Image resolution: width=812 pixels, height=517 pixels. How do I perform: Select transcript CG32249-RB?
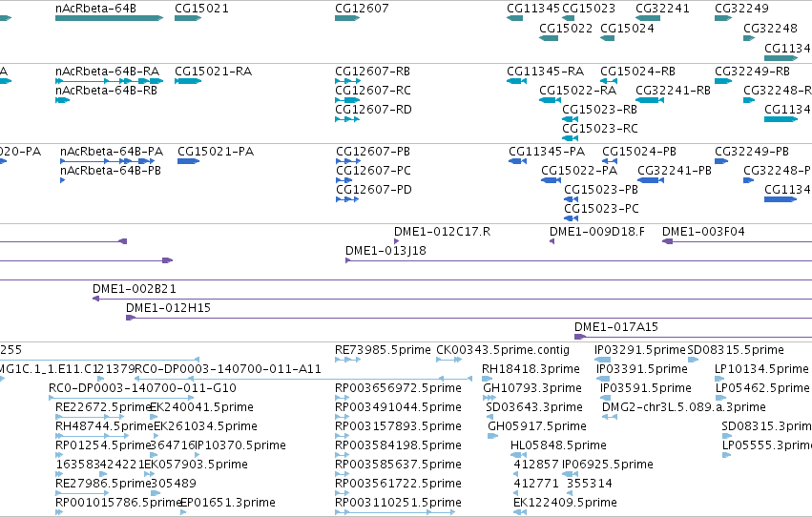click(x=723, y=81)
